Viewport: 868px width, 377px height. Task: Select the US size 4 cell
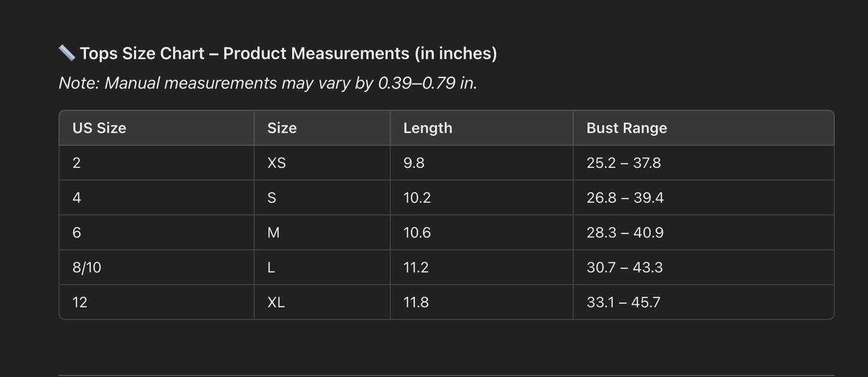click(x=77, y=198)
